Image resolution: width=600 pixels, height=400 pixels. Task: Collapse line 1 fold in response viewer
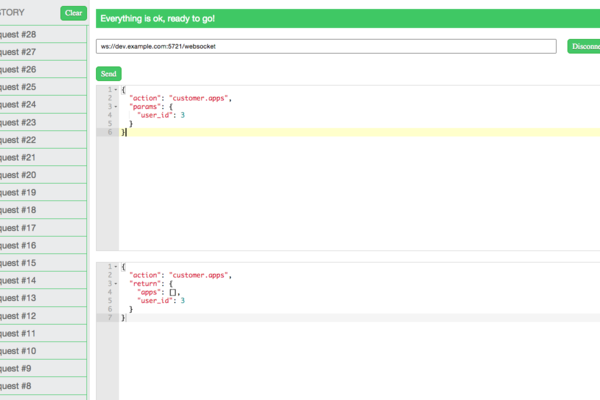pos(116,266)
